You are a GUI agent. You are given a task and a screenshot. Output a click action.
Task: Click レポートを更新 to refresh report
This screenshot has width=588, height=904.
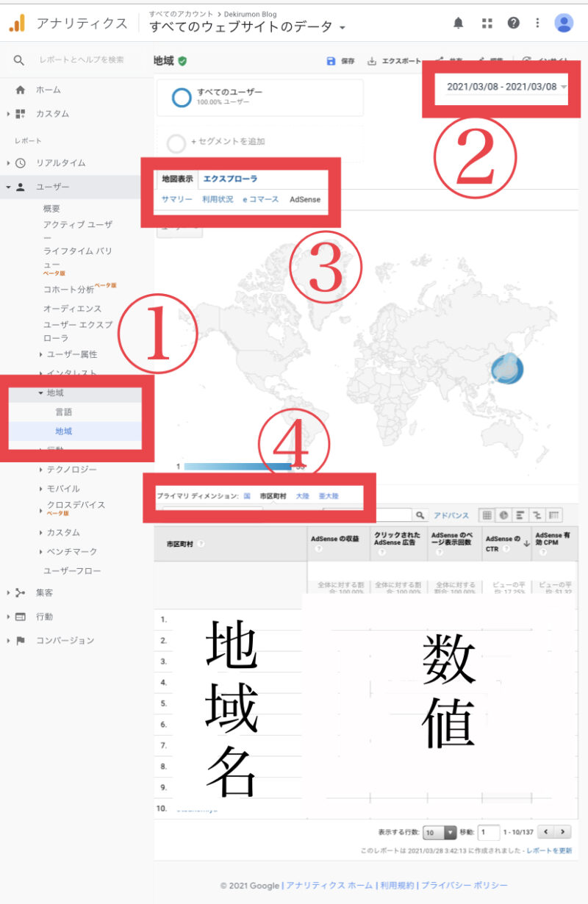click(x=549, y=850)
